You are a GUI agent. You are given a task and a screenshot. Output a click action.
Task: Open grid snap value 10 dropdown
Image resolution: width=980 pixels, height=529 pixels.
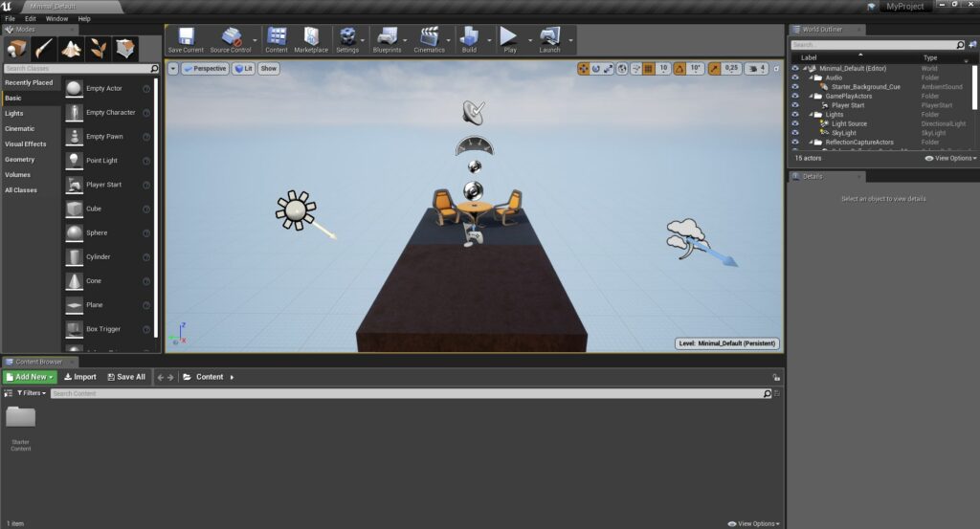pos(663,69)
